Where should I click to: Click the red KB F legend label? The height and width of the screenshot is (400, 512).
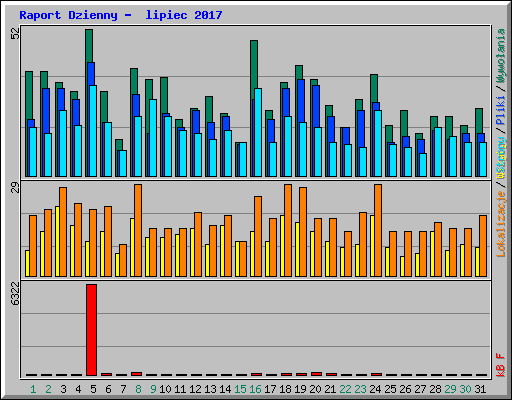coord(501,365)
